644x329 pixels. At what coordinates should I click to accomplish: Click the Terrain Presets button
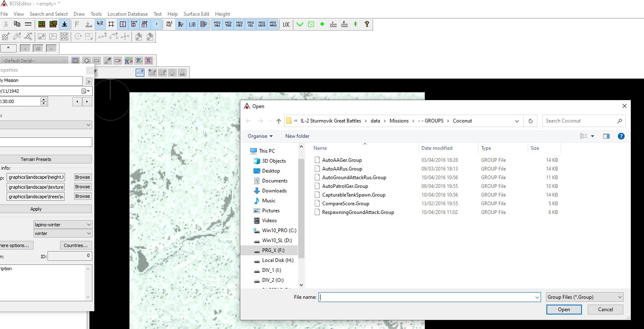pos(36,159)
